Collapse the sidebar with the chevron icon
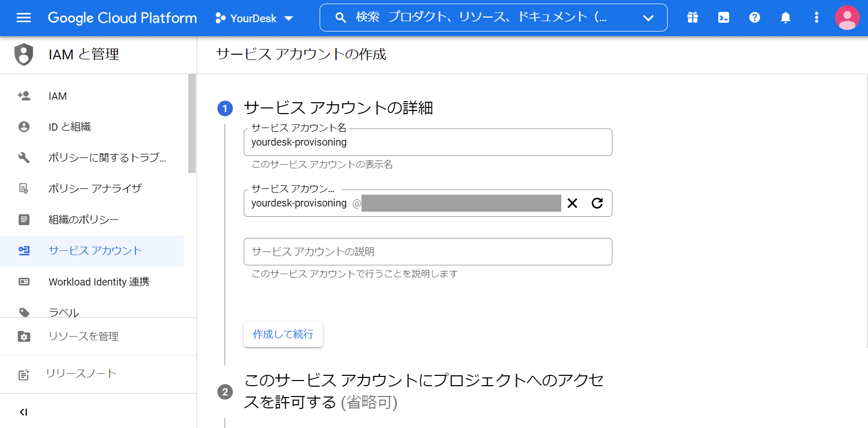868x428 pixels. 23,412
